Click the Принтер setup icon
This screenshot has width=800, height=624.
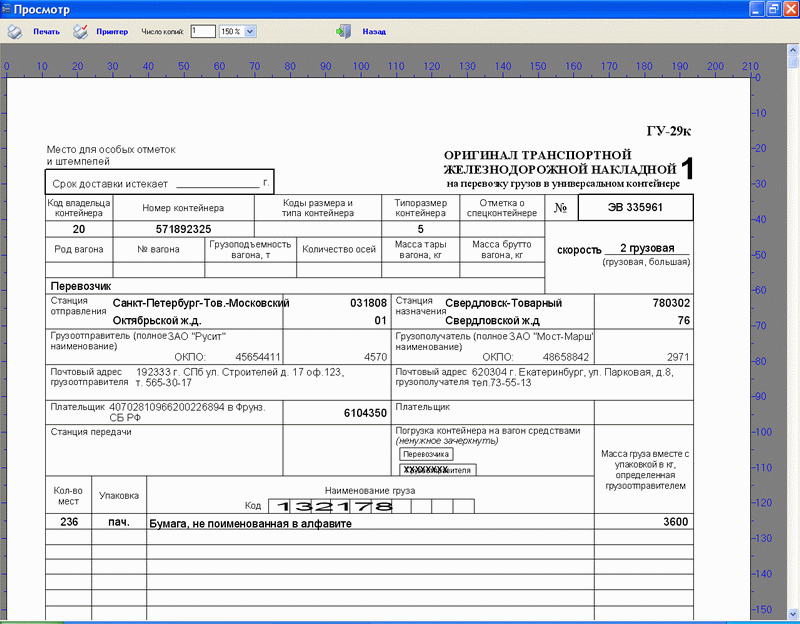80,32
